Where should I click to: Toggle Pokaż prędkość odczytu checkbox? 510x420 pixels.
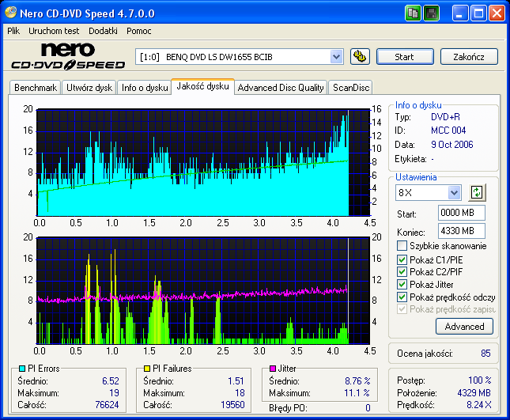[402, 297]
